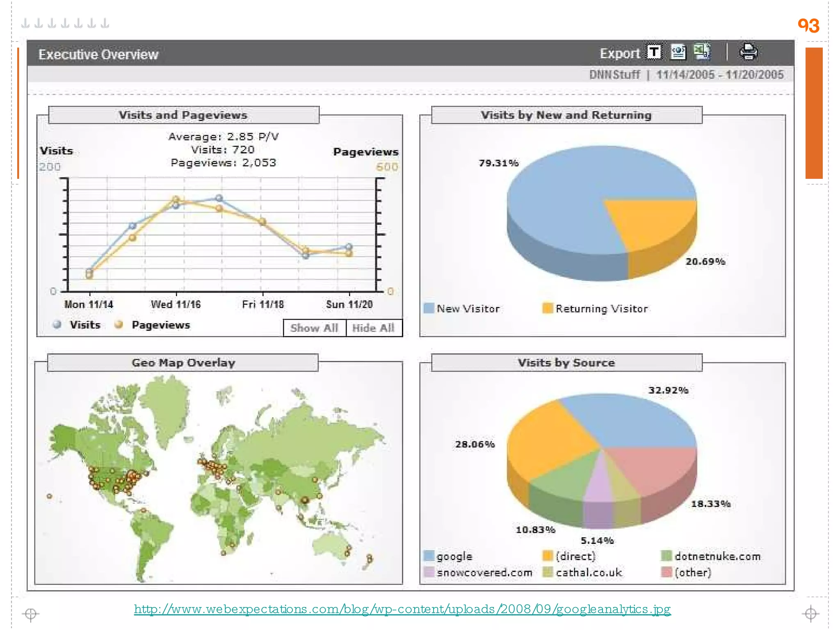840x630 pixels.
Task: Click the dotnetnuke.com legend swatch
Action: point(667,556)
